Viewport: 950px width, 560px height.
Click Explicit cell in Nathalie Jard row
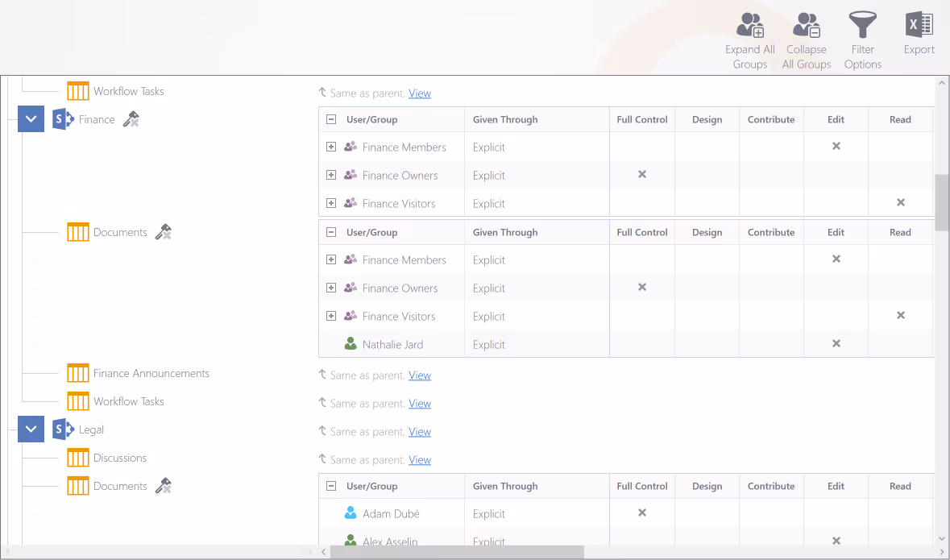coord(489,344)
